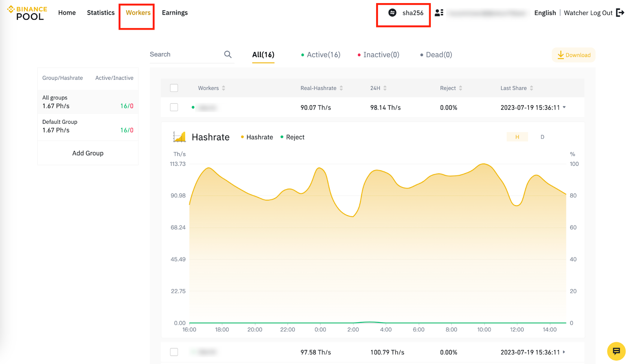This screenshot has height=364, width=629.
Task: Open the live chat support icon
Action: pyautogui.click(x=616, y=351)
